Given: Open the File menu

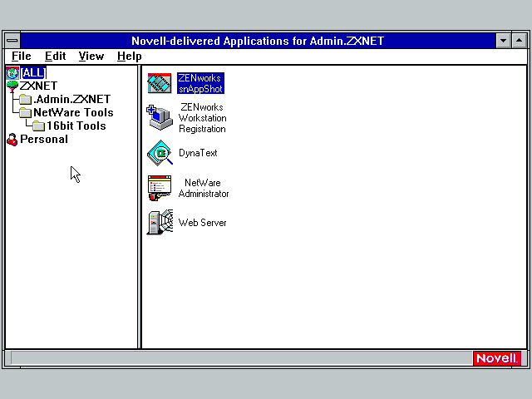Looking at the screenshot, I should [22, 56].
